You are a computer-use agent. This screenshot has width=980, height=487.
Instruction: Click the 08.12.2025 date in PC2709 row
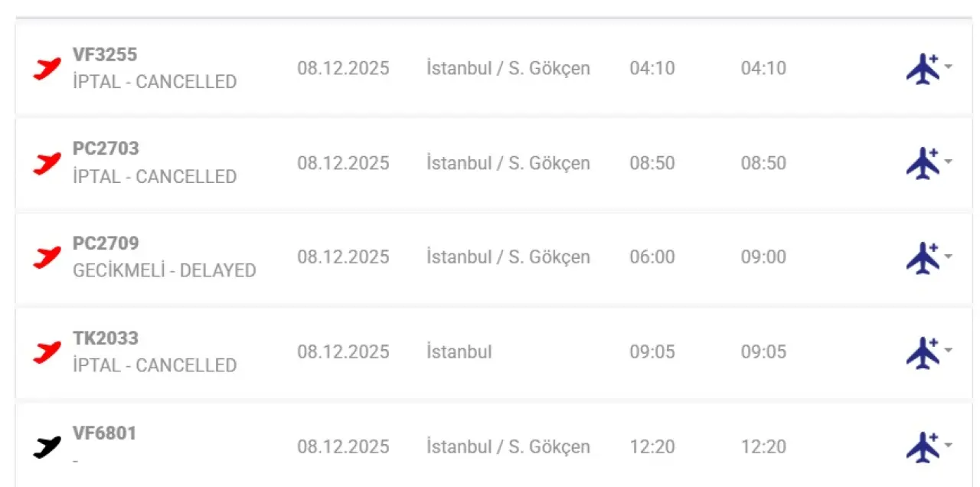[343, 257]
